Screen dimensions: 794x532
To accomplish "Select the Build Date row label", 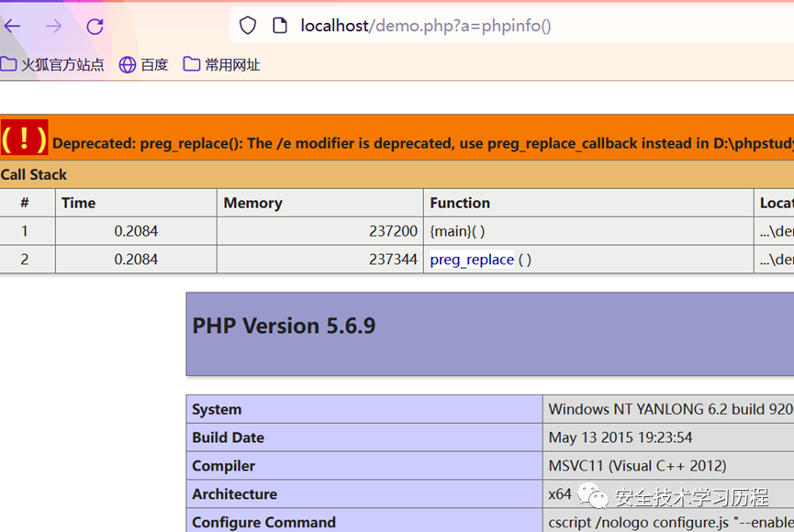I will (228, 438).
